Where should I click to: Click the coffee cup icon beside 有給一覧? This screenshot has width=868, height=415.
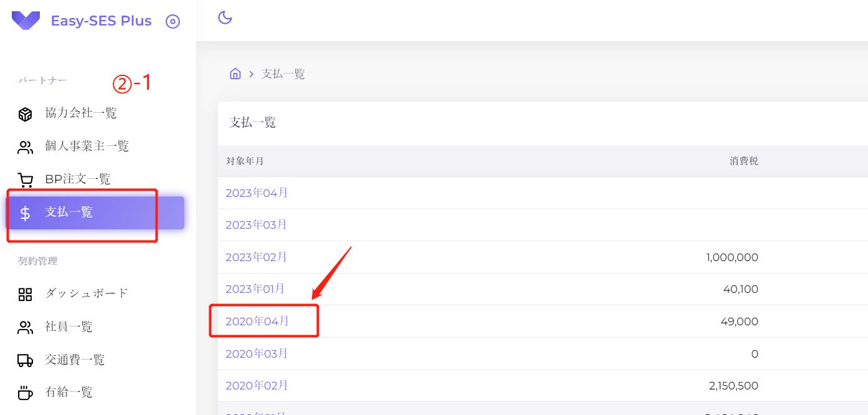point(25,393)
